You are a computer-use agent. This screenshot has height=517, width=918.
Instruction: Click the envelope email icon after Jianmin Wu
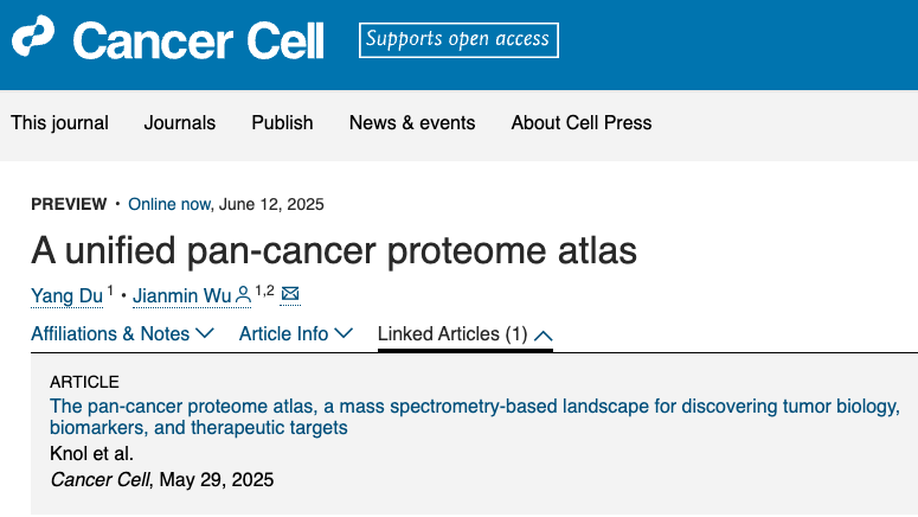[290, 293]
